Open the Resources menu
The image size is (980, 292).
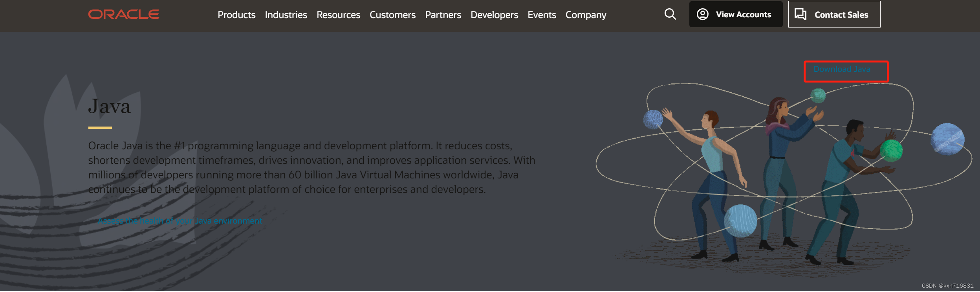338,15
